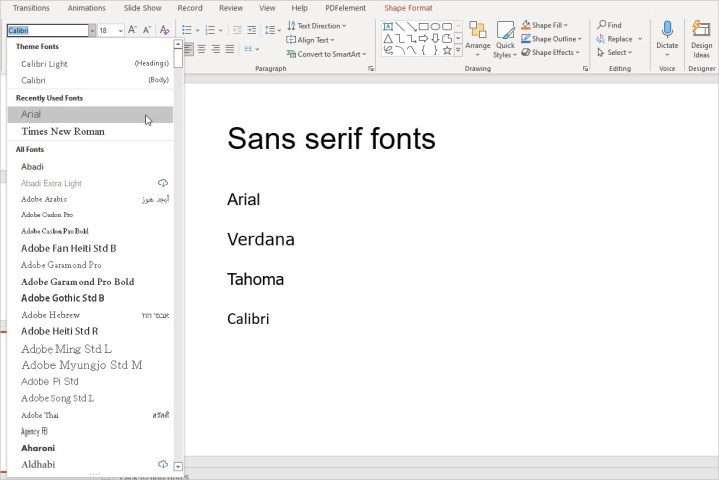Open the font size dropdown
The height and width of the screenshot is (480, 719).
click(120, 31)
